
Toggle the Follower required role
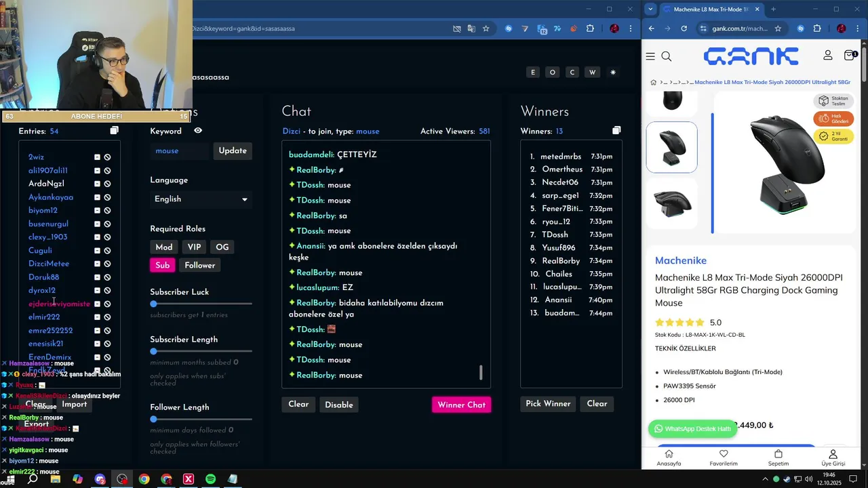tap(200, 265)
